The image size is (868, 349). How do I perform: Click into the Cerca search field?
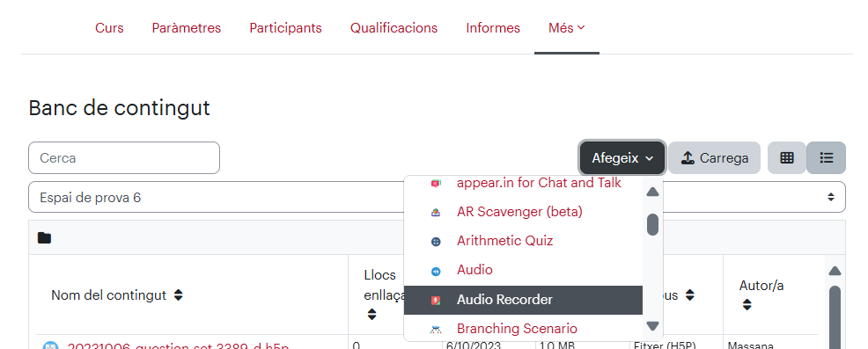(x=124, y=157)
